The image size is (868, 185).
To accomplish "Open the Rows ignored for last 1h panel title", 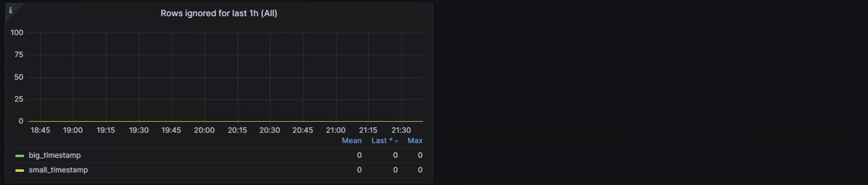I will coord(219,13).
